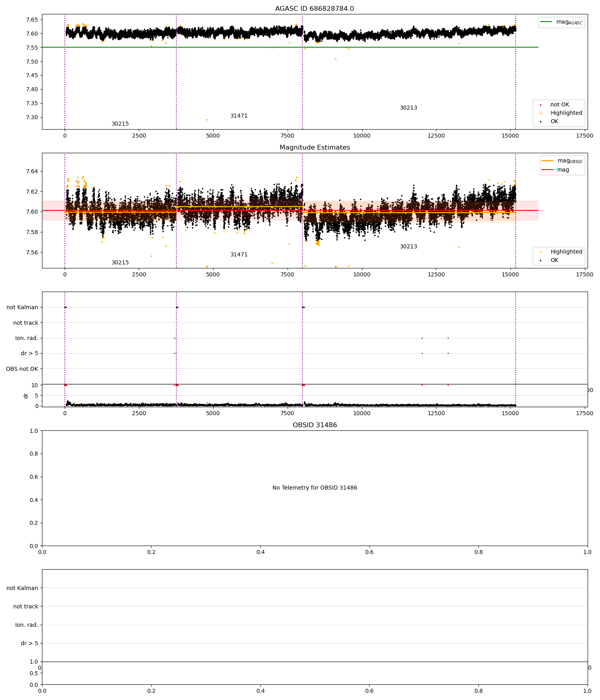Click the red "mag" legend entry
Image resolution: width=600 pixels, height=700 pixels.
tap(555, 170)
